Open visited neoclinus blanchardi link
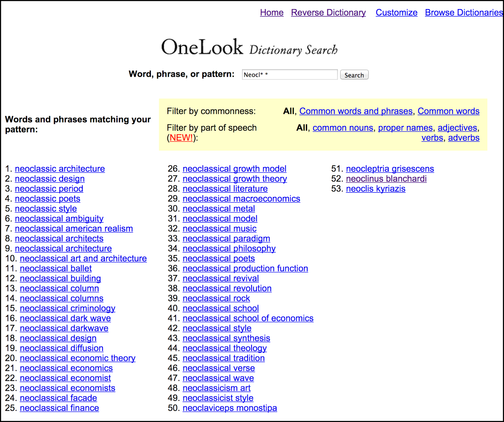Screen dimensions: 504x422 tap(386, 179)
